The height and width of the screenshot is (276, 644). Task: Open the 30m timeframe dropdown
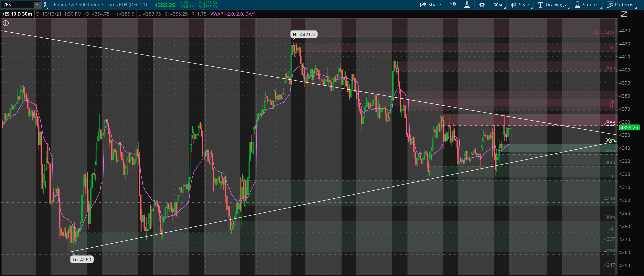click(x=498, y=4)
